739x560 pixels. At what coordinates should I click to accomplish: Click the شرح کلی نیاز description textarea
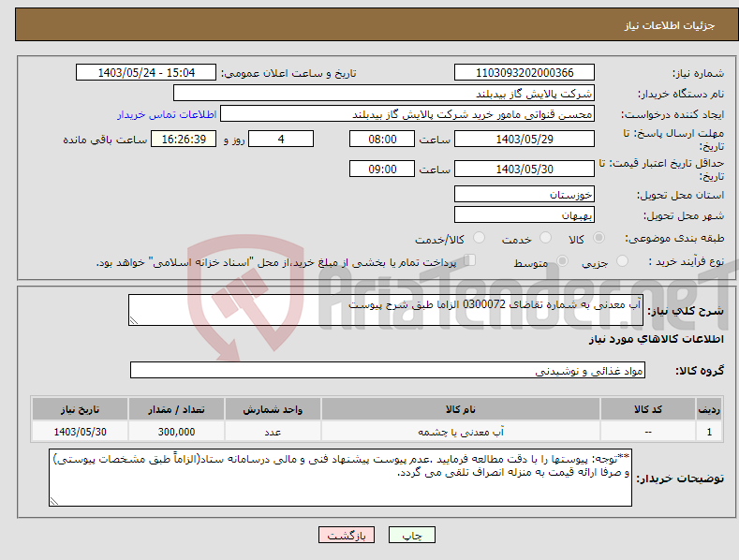386,310
